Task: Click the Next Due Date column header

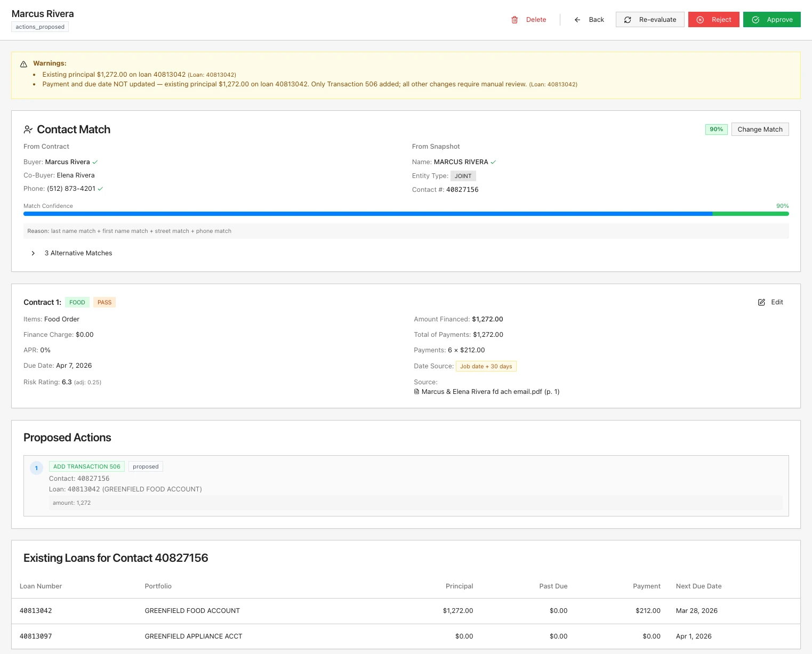Action: tap(698, 586)
